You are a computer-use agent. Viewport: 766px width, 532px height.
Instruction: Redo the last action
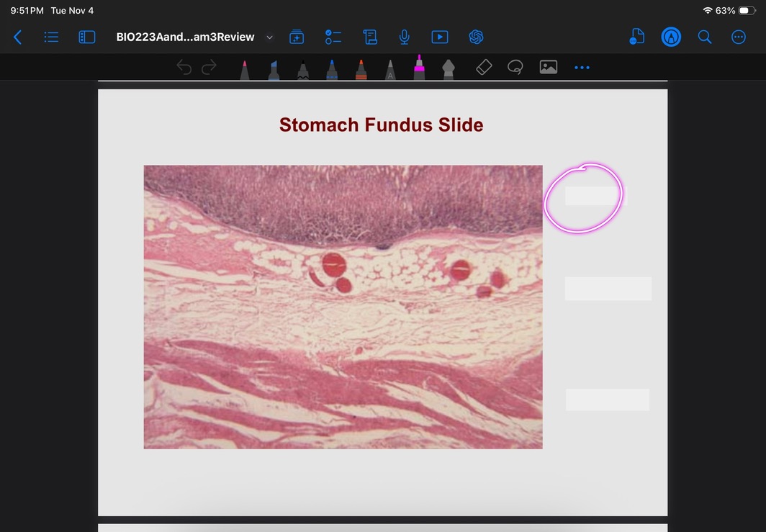tap(209, 68)
